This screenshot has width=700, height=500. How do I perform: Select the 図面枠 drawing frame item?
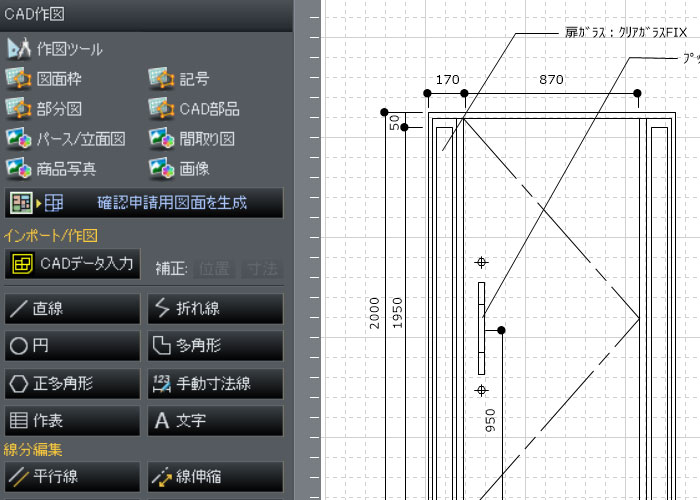pyautogui.click(x=43, y=79)
